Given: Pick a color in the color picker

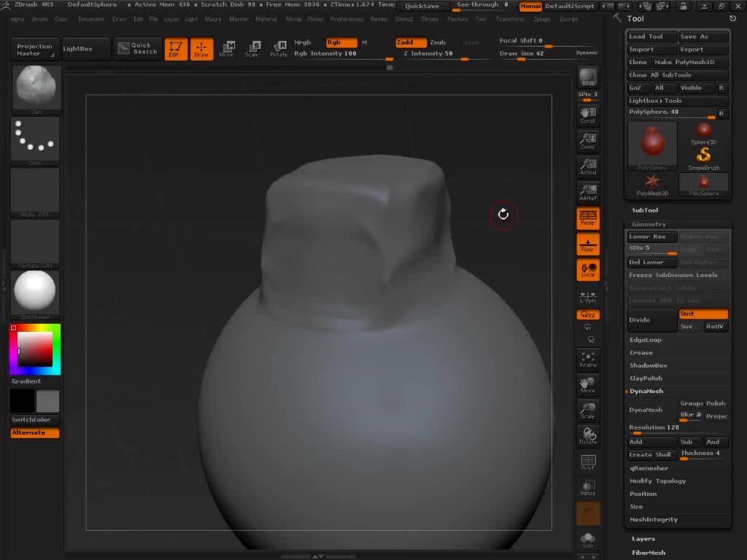Looking at the screenshot, I should tap(35, 349).
